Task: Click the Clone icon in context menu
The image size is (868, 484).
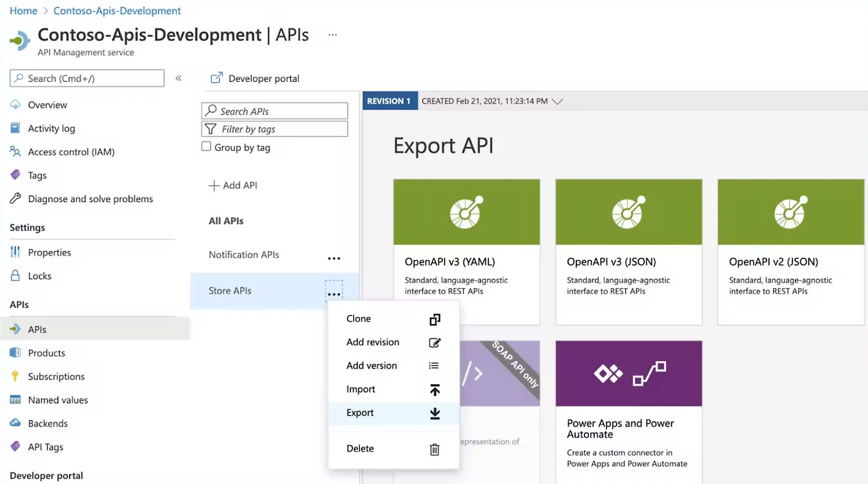Action: pos(434,319)
